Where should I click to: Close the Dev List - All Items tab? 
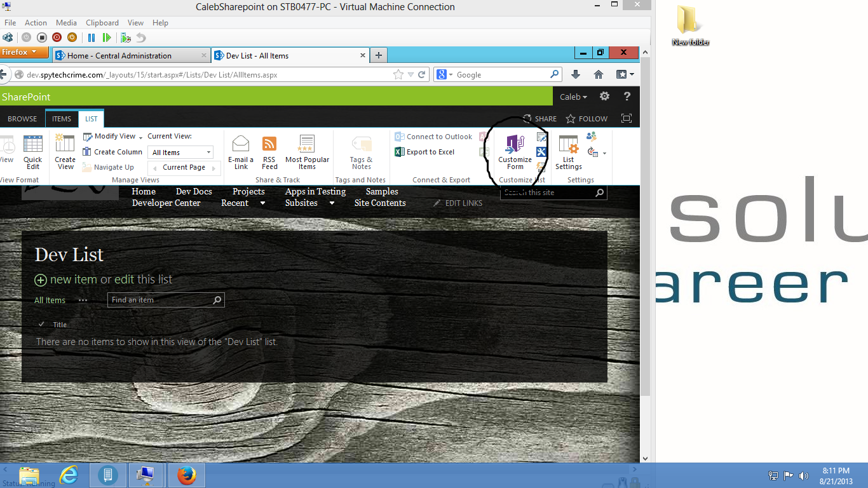point(363,56)
